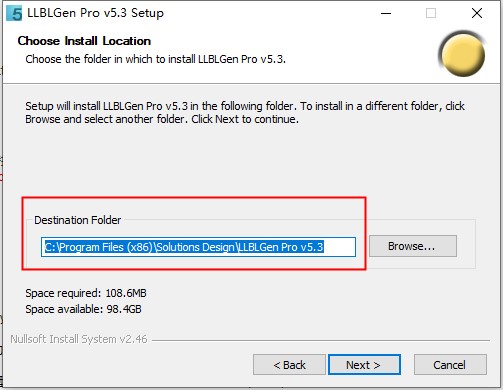The image size is (503, 390).
Task: Click the 'Nullsoft Install System v2.46' label
Action: coord(79,339)
